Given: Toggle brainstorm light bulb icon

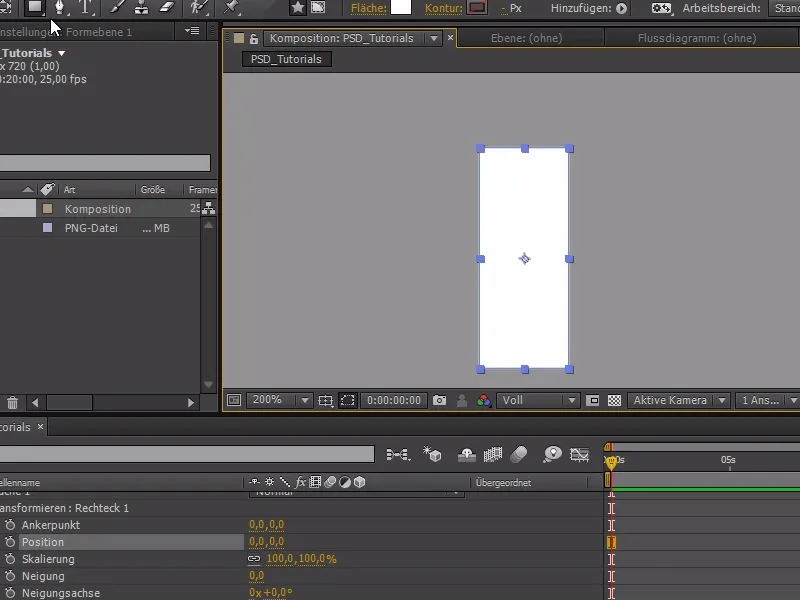Looking at the screenshot, I should 552,454.
